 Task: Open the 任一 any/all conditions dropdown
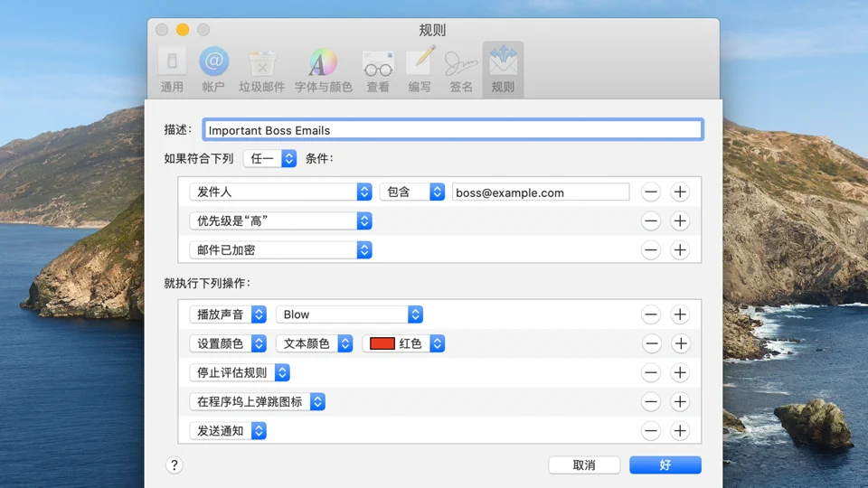point(270,159)
